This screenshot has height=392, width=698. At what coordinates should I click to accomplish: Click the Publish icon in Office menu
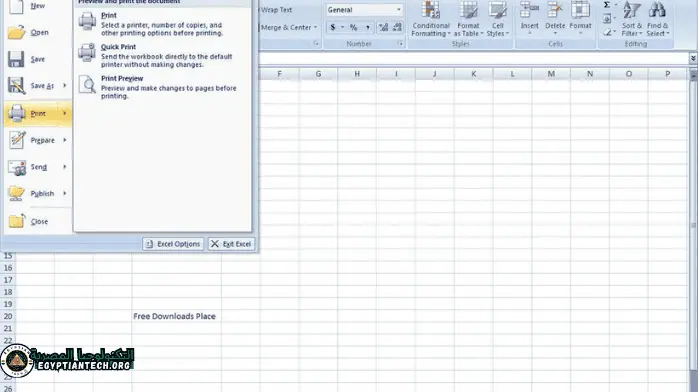tap(16, 194)
